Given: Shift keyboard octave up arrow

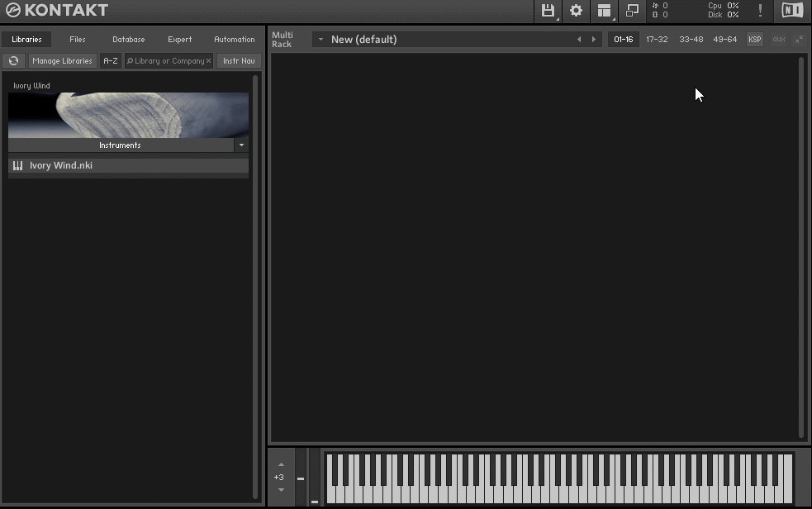Looking at the screenshot, I should (x=281, y=464).
